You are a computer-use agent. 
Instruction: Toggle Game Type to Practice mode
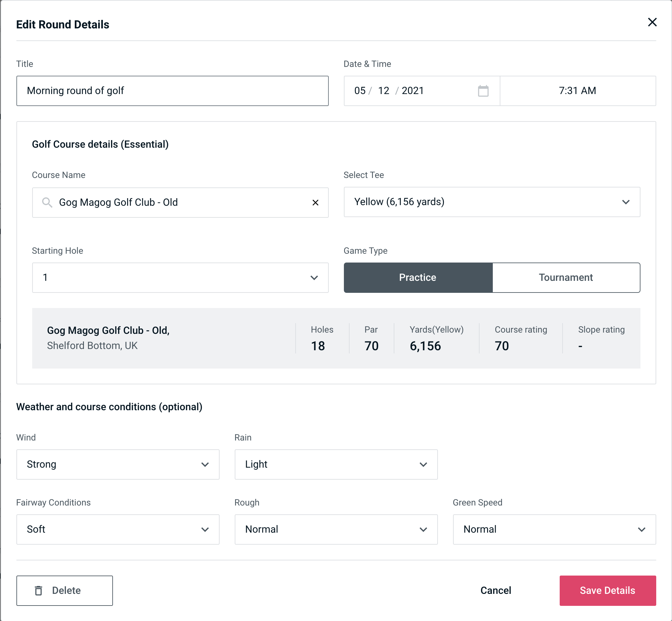(x=417, y=277)
